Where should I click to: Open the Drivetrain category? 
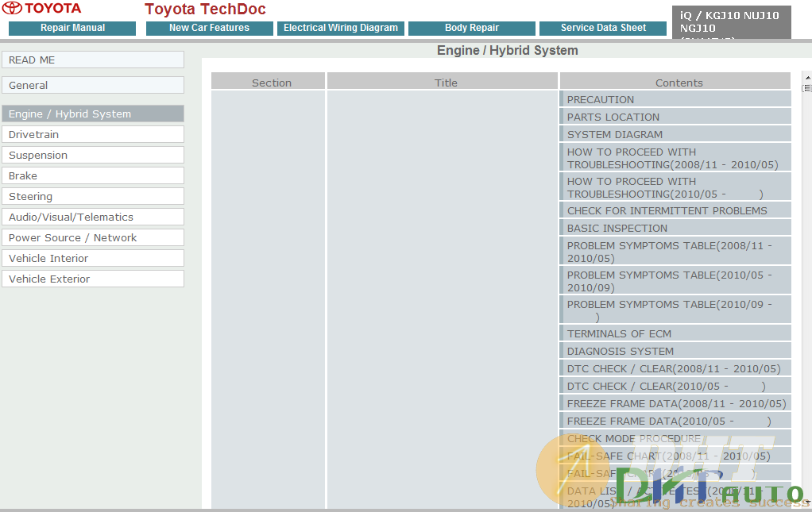point(93,134)
